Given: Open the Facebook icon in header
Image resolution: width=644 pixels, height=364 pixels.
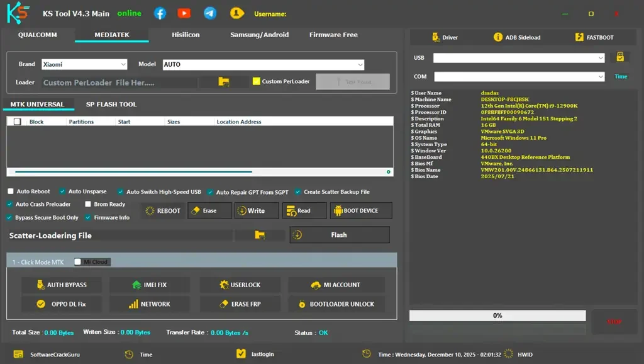Looking at the screenshot, I should tap(160, 13).
